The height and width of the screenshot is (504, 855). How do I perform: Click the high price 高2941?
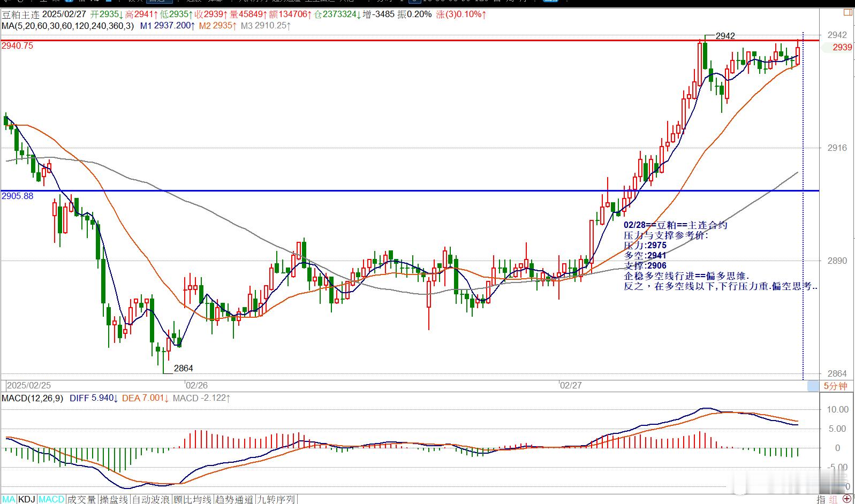point(142,14)
